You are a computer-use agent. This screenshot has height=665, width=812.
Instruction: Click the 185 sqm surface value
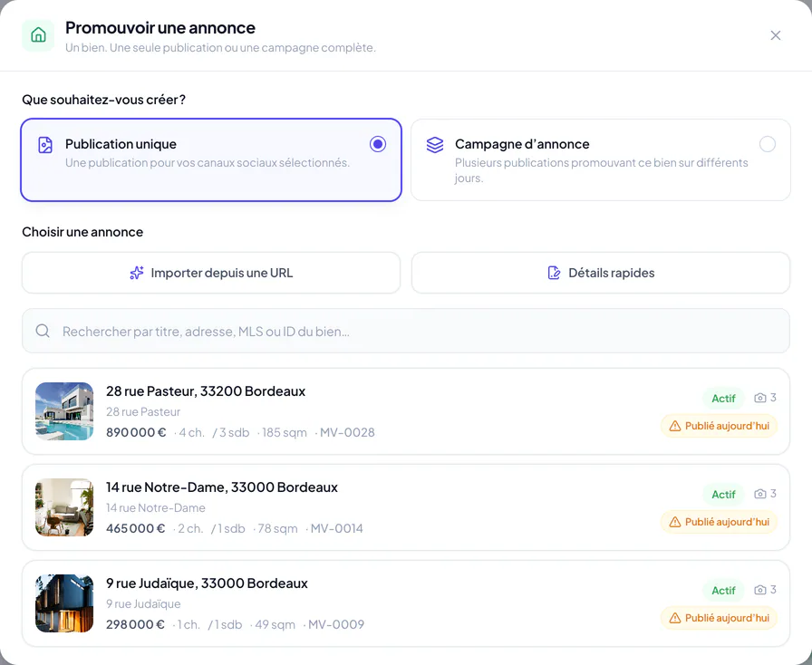(285, 432)
